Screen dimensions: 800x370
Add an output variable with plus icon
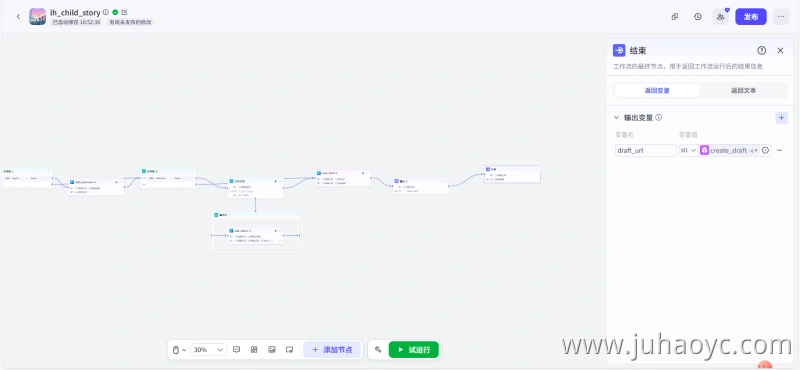781,118
